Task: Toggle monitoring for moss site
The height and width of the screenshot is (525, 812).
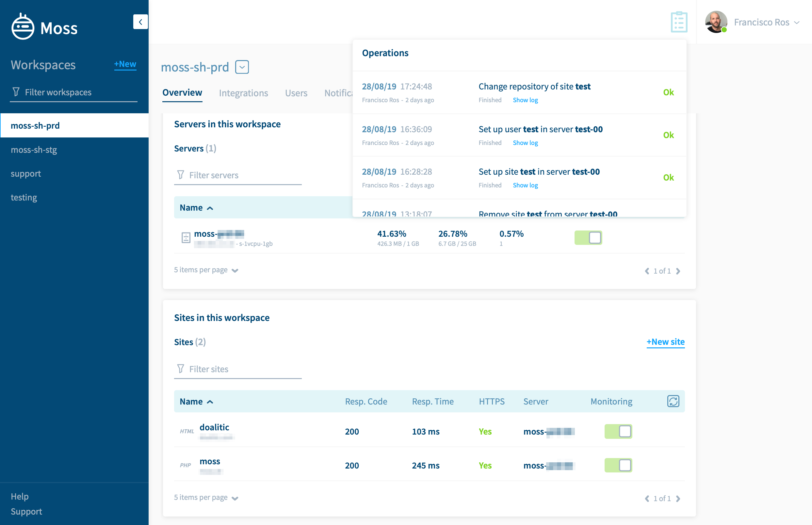Action: (x=618, y=465)
